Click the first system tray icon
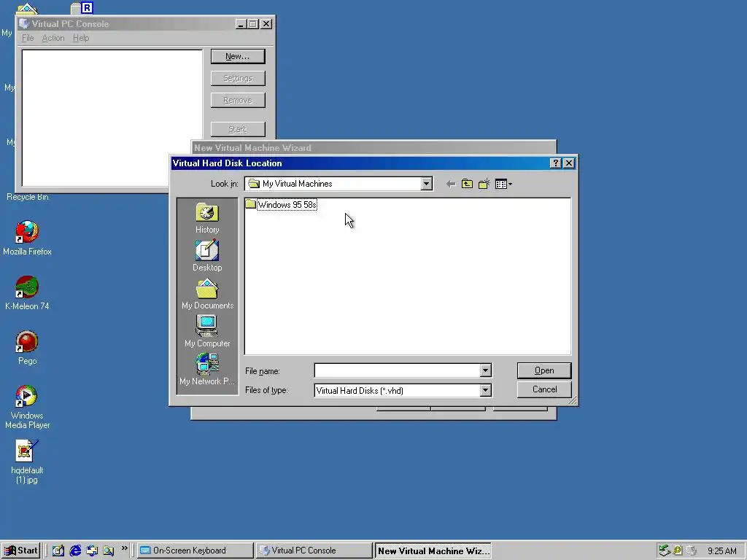The image size is (747, 560). coord(665,551)
